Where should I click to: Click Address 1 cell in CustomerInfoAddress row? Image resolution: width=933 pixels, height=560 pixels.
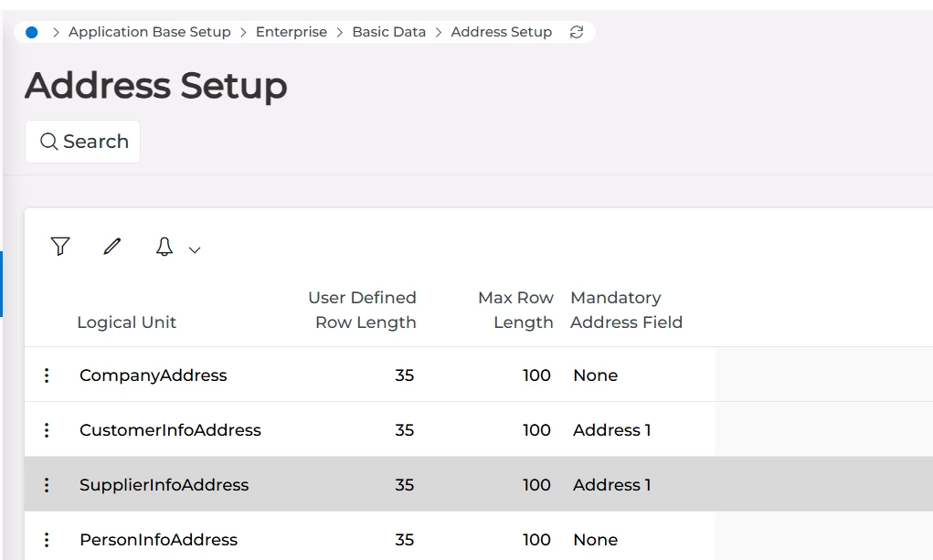pos(612,430)
